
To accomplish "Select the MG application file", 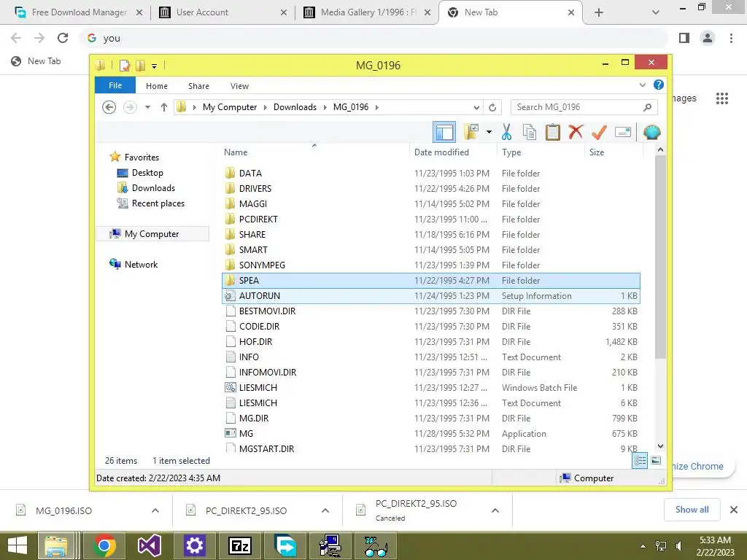I will pyautogui.click(x=430, y=434).
